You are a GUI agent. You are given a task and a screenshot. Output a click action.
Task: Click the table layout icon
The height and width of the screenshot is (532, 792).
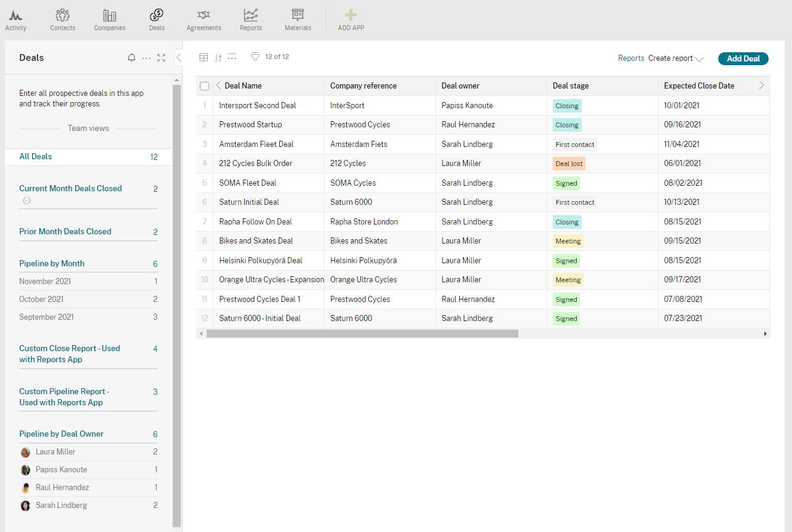click(204, 57)
